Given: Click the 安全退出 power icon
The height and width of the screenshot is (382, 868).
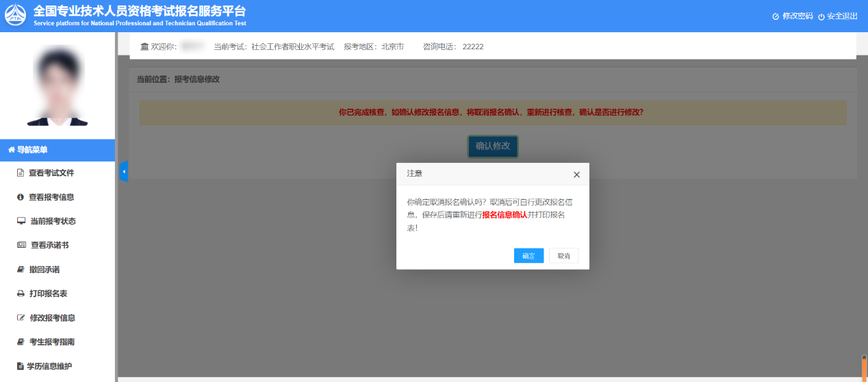Looking at the screenshot, I should coord(821,16).
